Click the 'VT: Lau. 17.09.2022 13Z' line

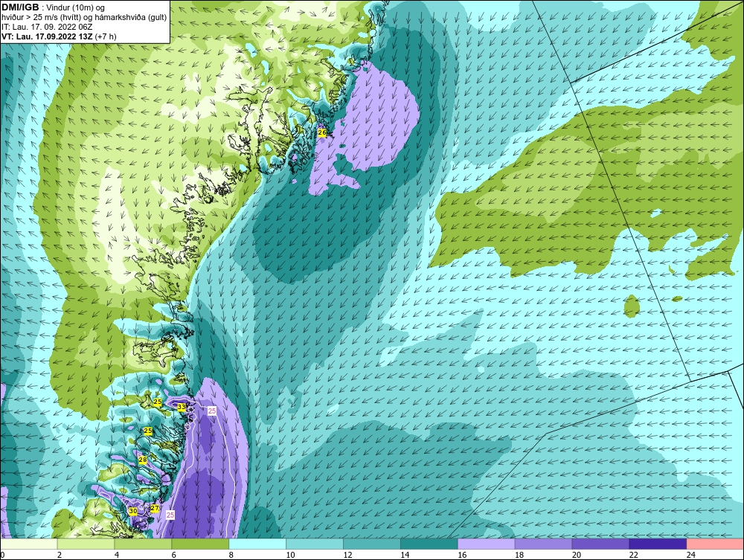point(59,36)
